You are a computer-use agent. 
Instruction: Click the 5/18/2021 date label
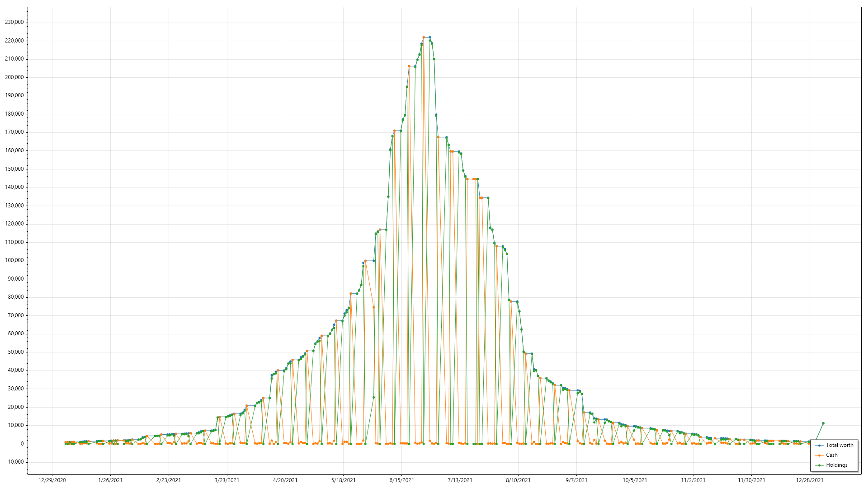[x=344, y=480]
